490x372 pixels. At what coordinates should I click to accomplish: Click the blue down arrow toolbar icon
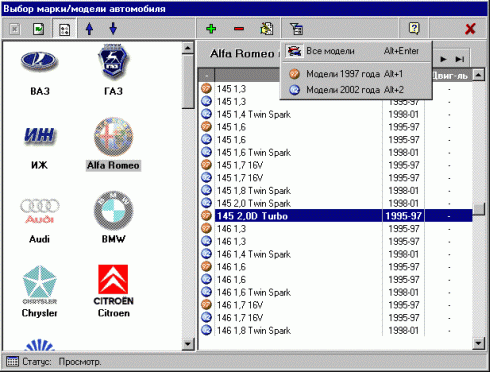pyautogui.click(x=113, y=29)
